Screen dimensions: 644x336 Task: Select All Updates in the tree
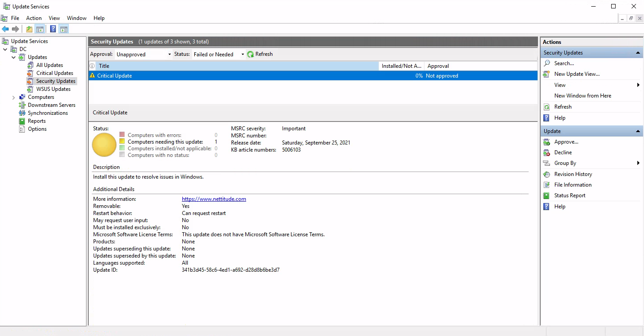click(49, 65)
